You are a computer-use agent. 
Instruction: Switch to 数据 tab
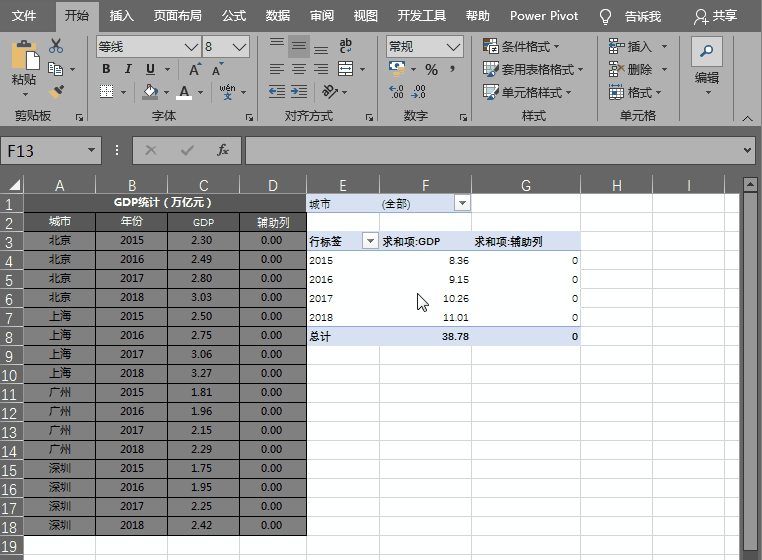277,16
